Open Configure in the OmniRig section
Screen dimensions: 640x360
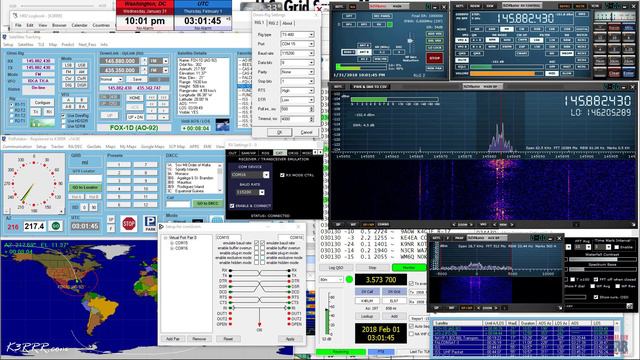pyautogui.click(x=42, y=102)
